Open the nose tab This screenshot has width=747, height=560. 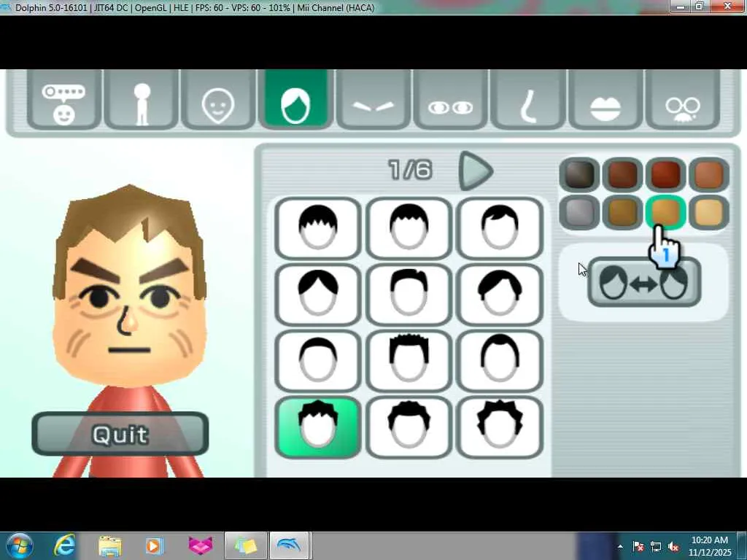(x=528, y=100)
